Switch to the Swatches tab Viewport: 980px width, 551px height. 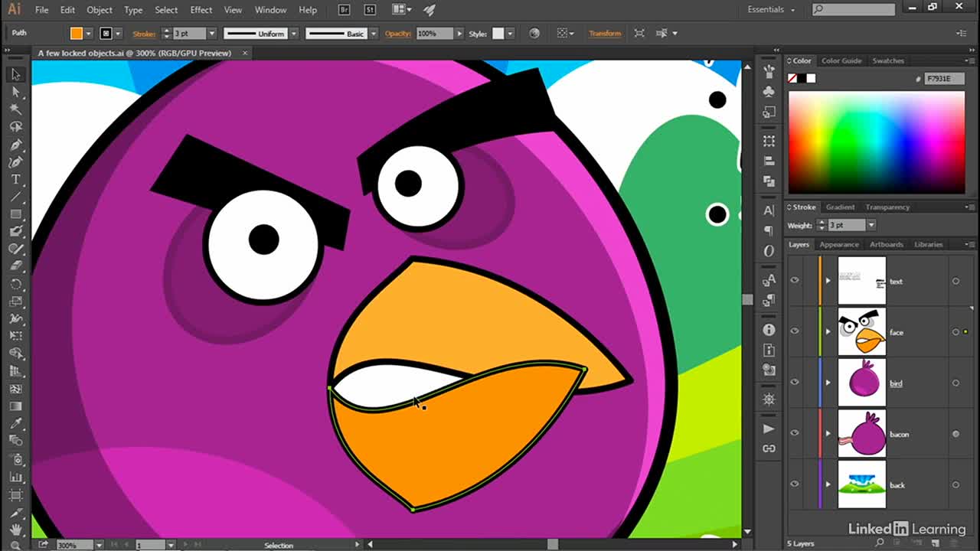click(888, 60)
